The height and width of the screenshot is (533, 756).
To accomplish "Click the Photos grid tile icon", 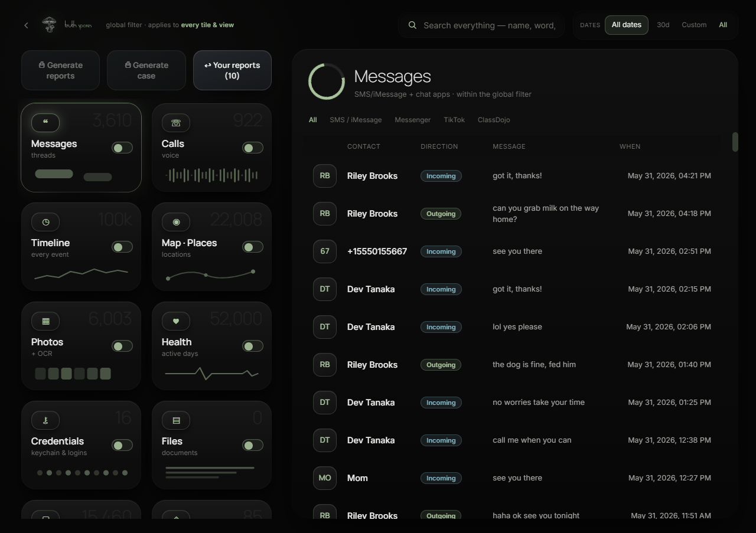I will pos(45,321).
